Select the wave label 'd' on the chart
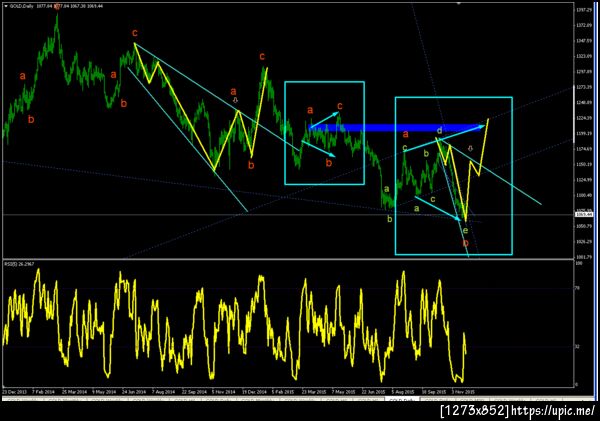The width and height of the screenshot is (600, 421). [439, 131]
